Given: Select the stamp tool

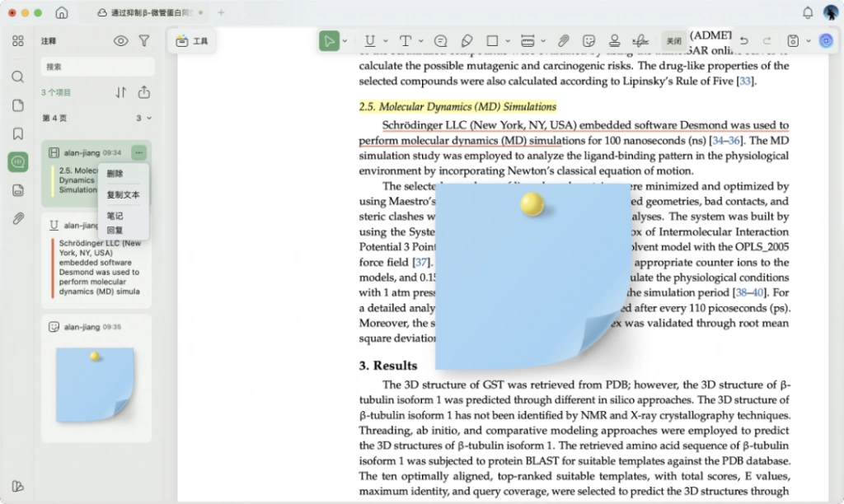Looking at the screenshot, I should pyautogui.click(x=614, y=41).
